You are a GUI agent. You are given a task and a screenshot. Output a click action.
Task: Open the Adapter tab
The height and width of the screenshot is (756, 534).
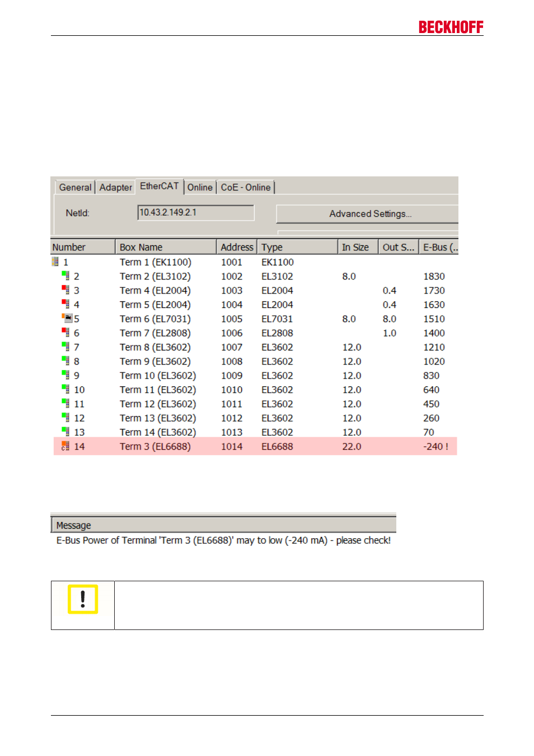116,187
